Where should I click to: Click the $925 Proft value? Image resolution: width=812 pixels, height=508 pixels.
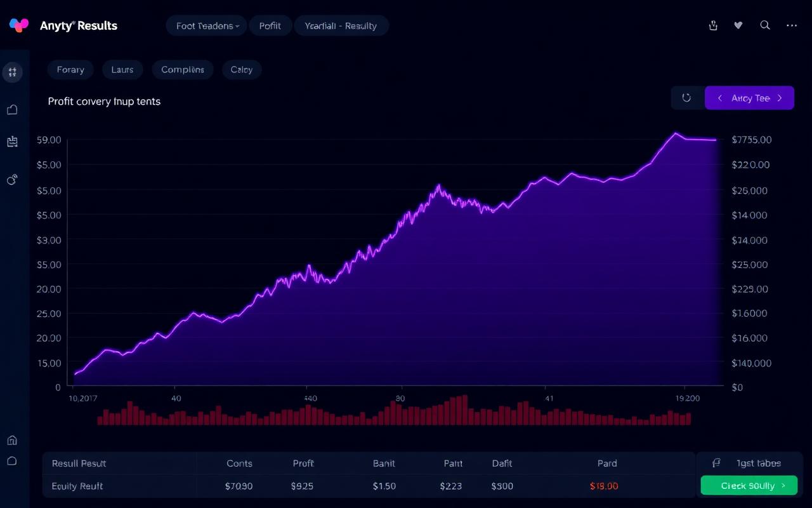click(x=302, y=486)
